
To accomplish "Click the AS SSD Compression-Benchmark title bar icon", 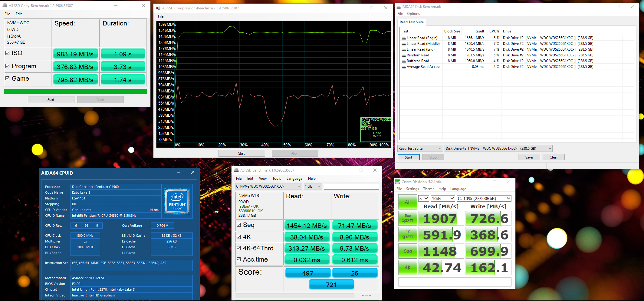I will 158,8.
